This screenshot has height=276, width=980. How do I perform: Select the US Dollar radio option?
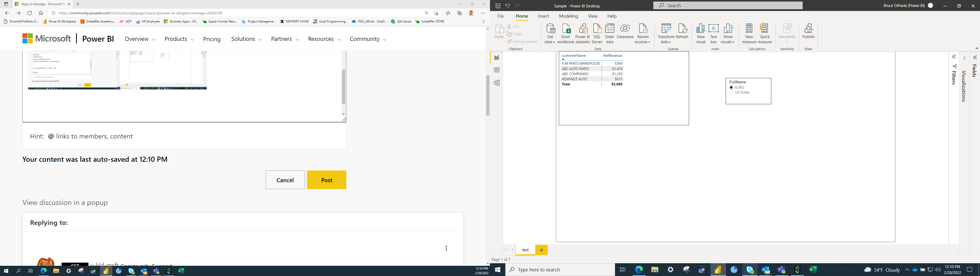[731, 93]
